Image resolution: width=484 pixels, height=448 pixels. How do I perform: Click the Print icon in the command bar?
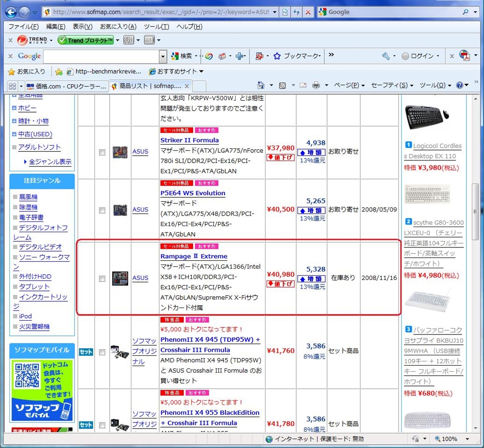coord(316,85)
